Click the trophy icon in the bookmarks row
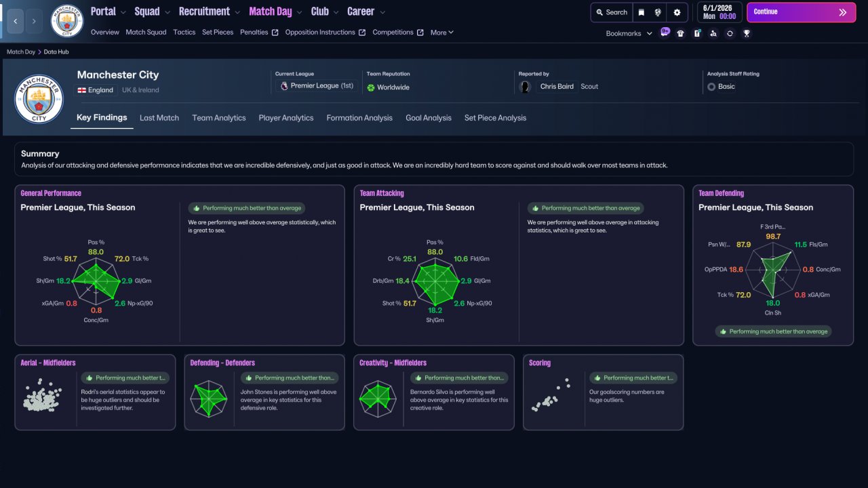Viewport: 868px width, 488px height. click(x=747, y=33)
